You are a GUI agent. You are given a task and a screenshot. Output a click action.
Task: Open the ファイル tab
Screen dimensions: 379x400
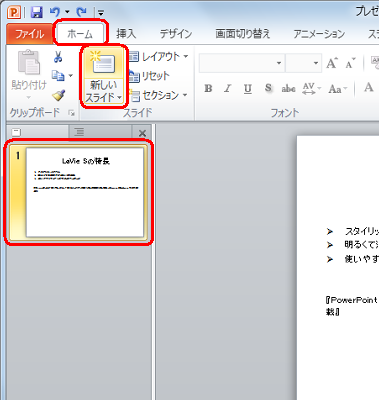point(29,34)
